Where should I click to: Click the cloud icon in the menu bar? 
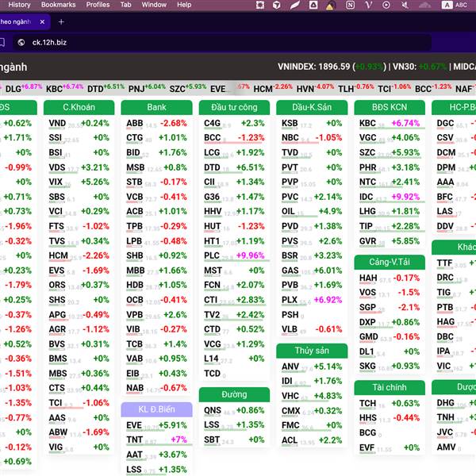[x=424, y=5]
